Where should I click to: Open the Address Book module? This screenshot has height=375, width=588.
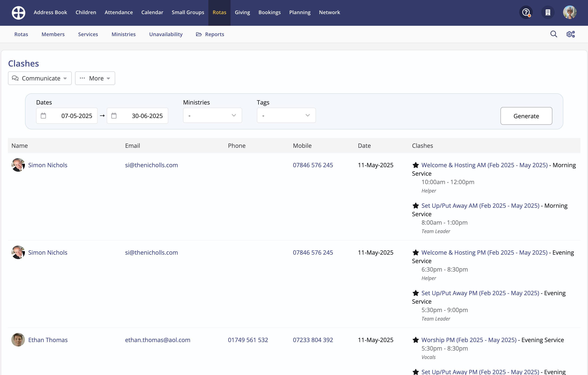point(50,12)
